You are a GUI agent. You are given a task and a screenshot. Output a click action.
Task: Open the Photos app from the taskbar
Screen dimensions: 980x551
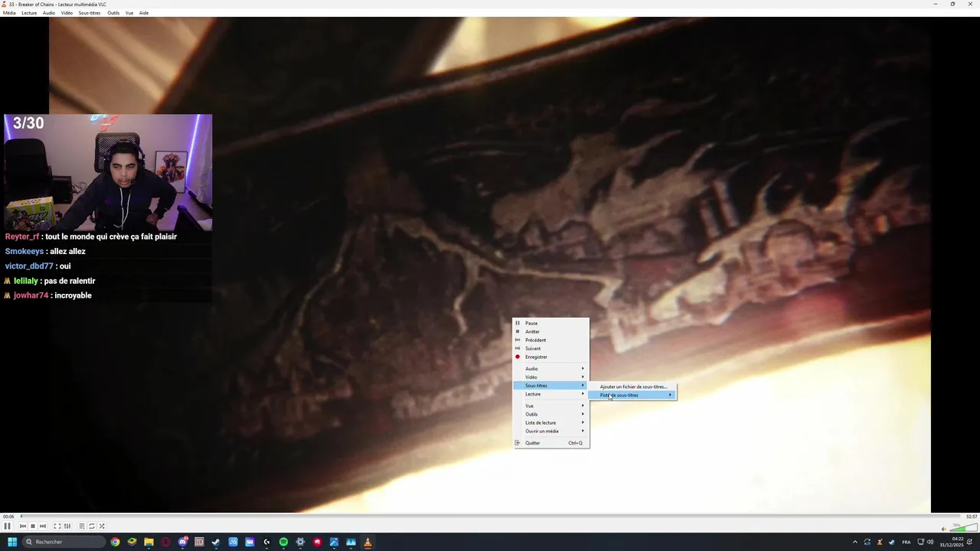[x=334, y=542]
